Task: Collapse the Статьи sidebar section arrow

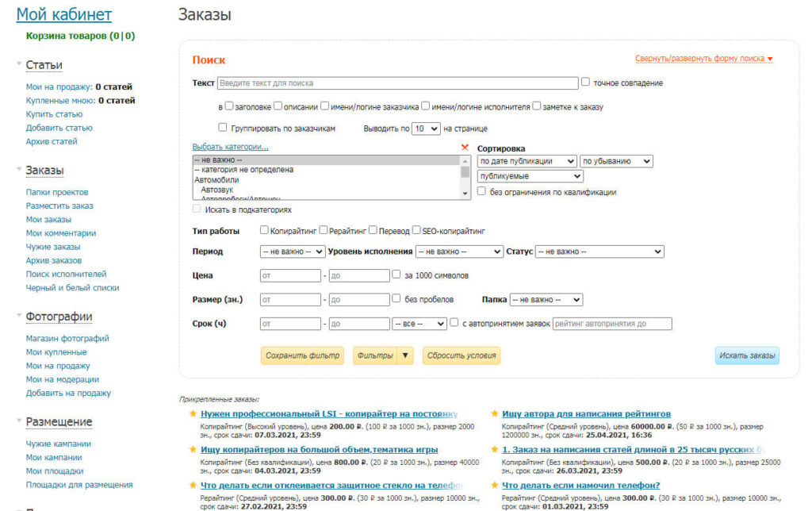Action: tap(19, 64)
